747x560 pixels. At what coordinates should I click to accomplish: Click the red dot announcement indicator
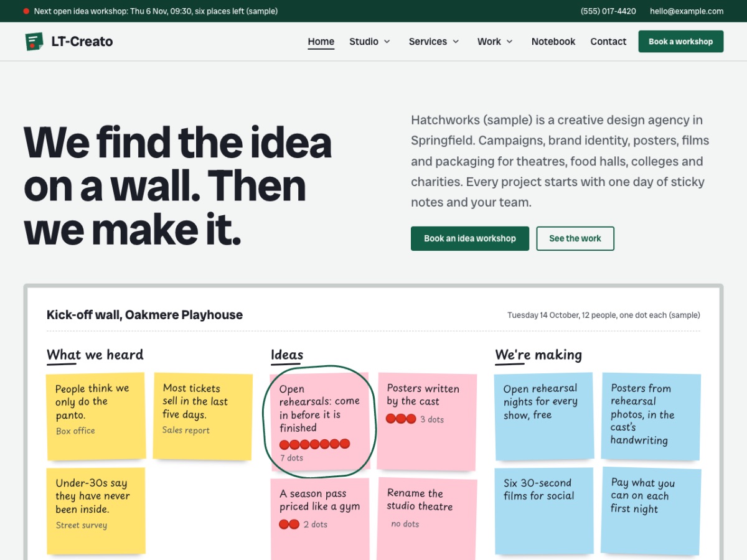pyautogui.click(x=26, y=11)
